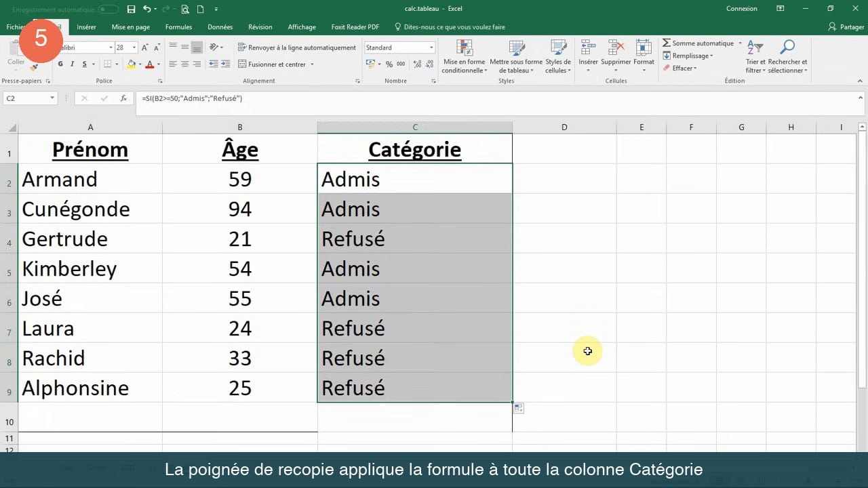Click the red font color A button
Image resolution: width=868 pixels, height=488 pixels.
[x=150, y=64]
